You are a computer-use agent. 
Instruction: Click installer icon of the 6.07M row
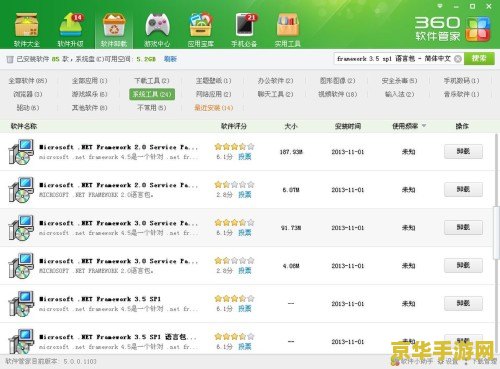[21, 190]
